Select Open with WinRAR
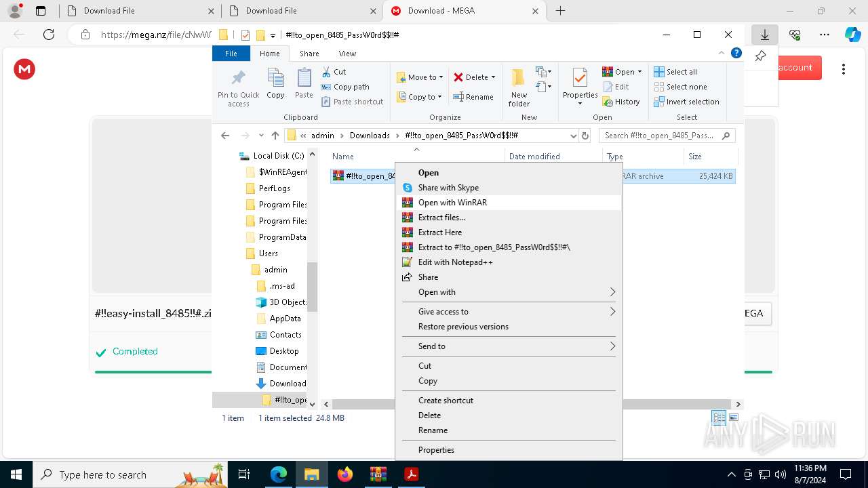The height and width of the screenshot is (488, 868). 509,203
